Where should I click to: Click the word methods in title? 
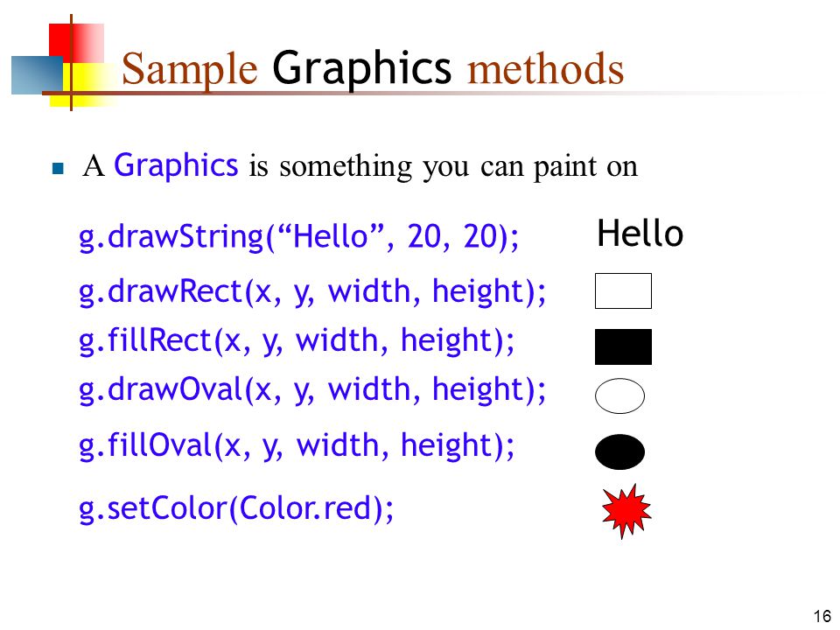[546, 70]
